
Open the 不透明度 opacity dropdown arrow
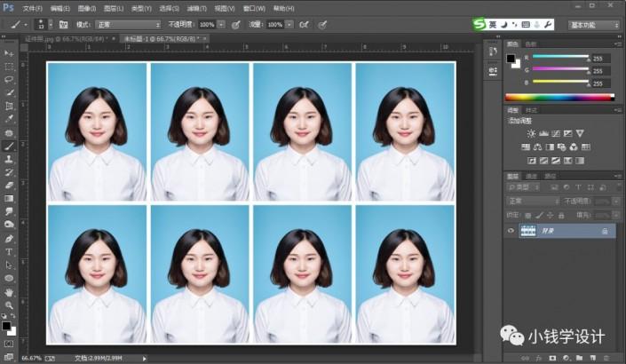(220, 25)
